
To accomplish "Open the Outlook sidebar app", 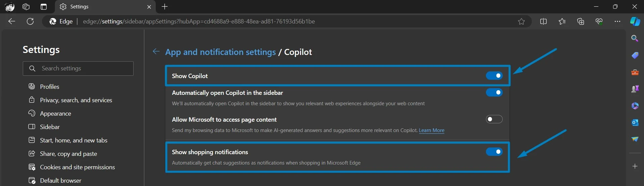I will (635, 122).
